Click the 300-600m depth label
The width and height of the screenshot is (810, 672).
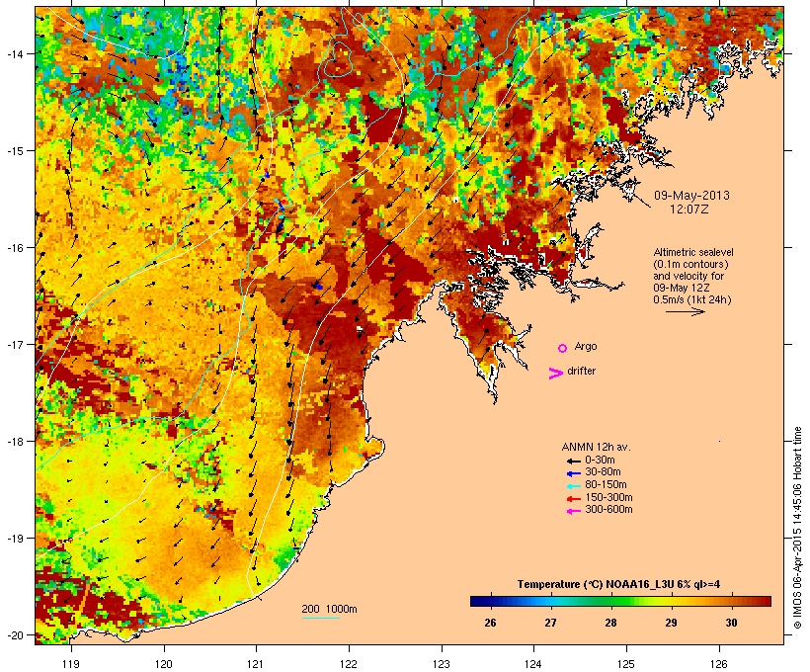click(608, 510)
